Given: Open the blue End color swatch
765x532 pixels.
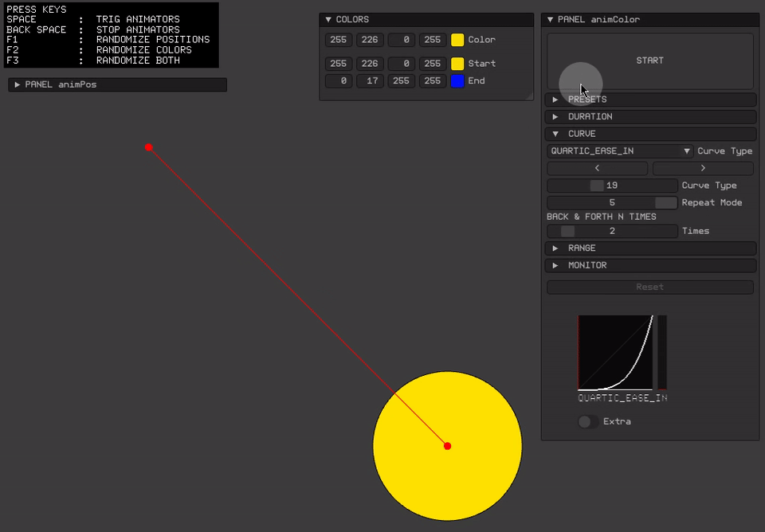Looking at the screenshot, I should click(457, 81).
